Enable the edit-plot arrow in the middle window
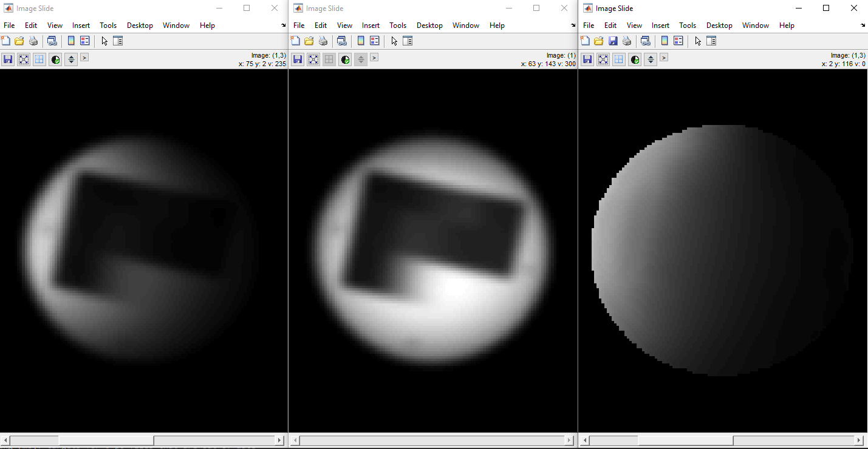Viewport: 868px width, 449px height. tap(394, 41)
